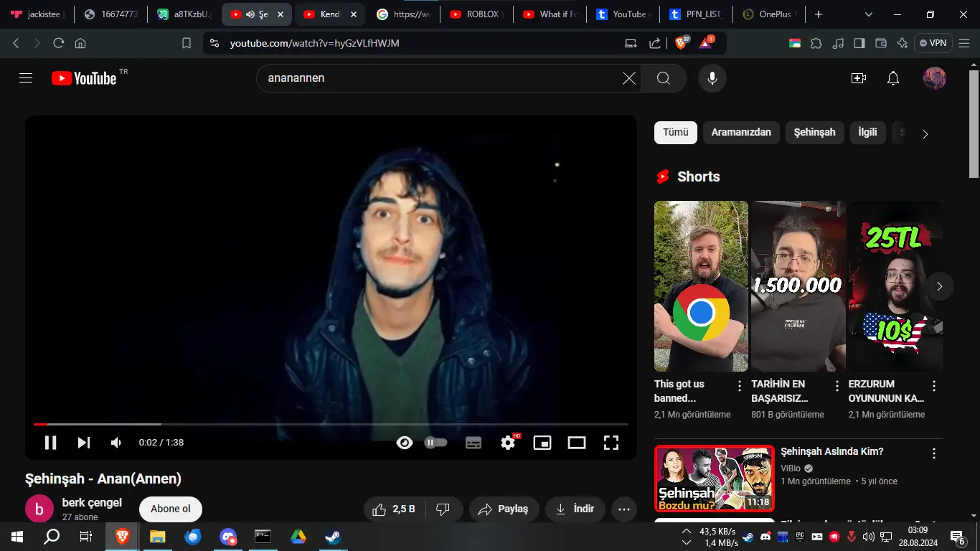
Task: Switch to the OnePlus tab
Action: click(x=771, y=14)
